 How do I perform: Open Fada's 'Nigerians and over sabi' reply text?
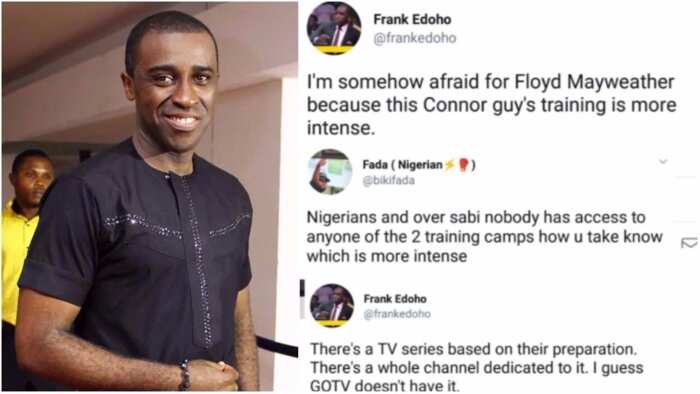pos(484,236)
